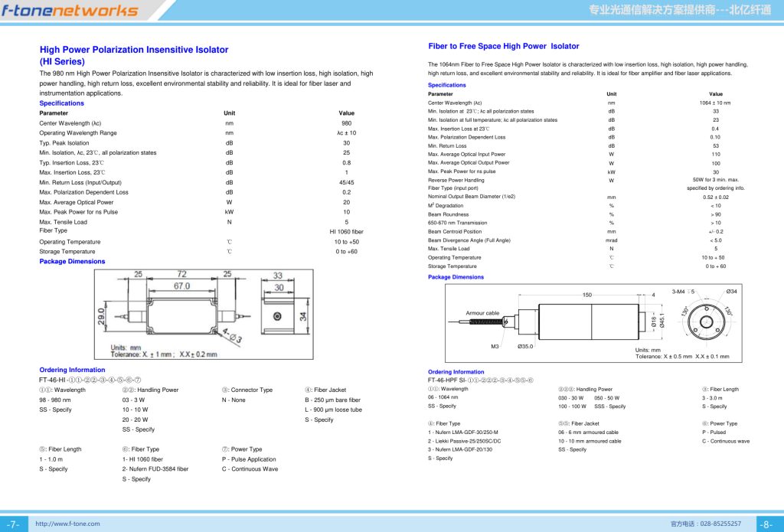Click the f-tone networks logo
The width and height of the screenshot is (784, 532).
pos(70,10)
